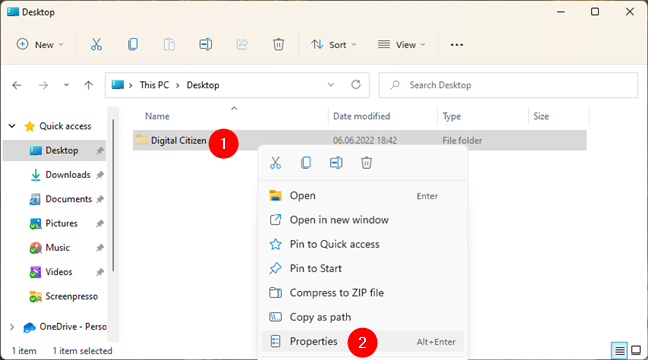Choose Open from the context menu
This screenshot has width=648, height=360.
(362, 195)
